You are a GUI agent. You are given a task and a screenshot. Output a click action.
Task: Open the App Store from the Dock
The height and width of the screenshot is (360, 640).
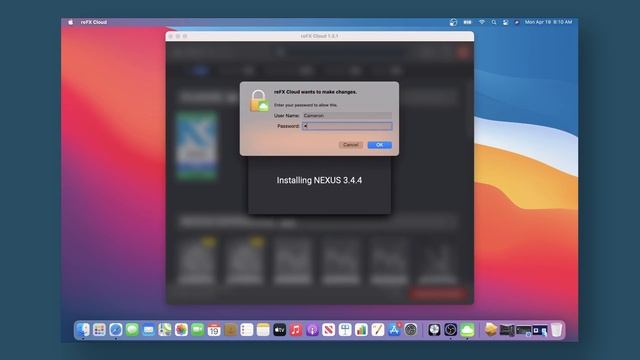[394, 329]
